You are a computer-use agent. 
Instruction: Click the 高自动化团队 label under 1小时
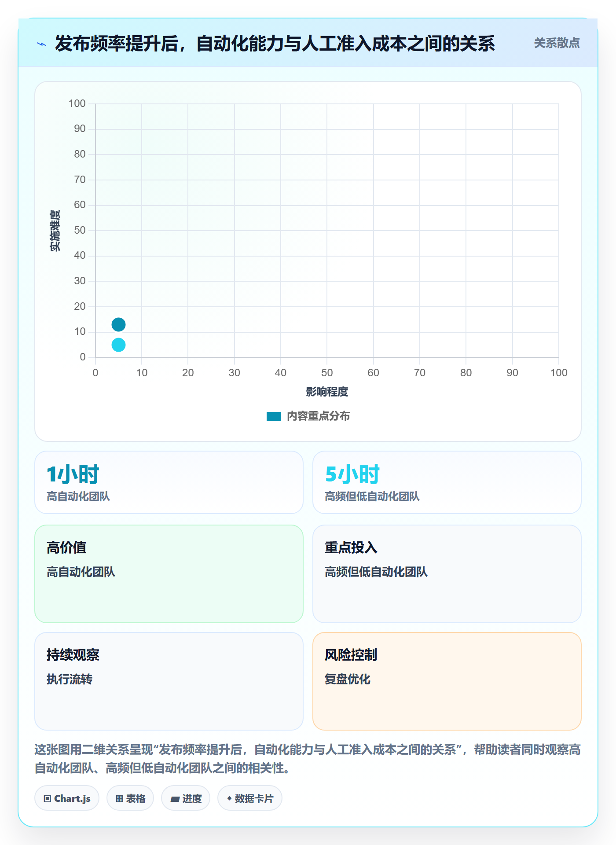tap(78, 496)
